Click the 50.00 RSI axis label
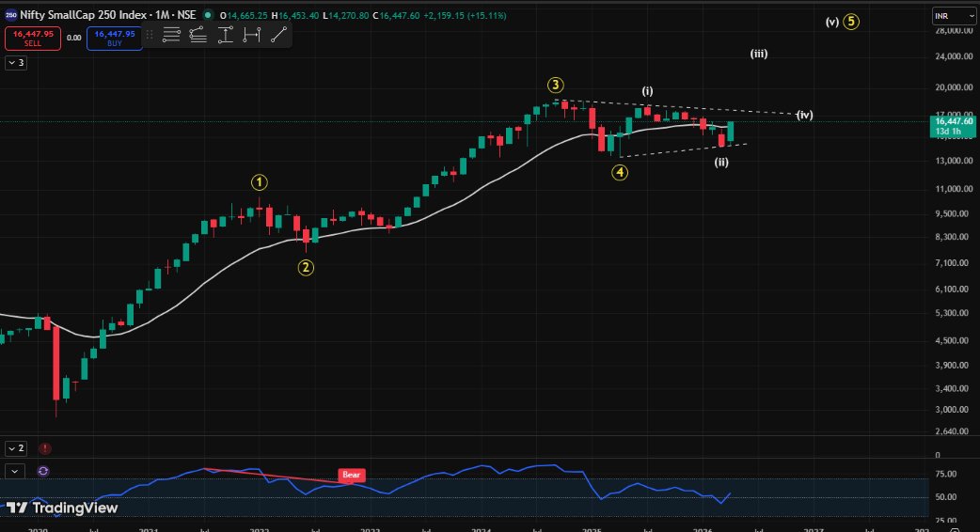This screenshot has height=532, width=980. (946, 497)
